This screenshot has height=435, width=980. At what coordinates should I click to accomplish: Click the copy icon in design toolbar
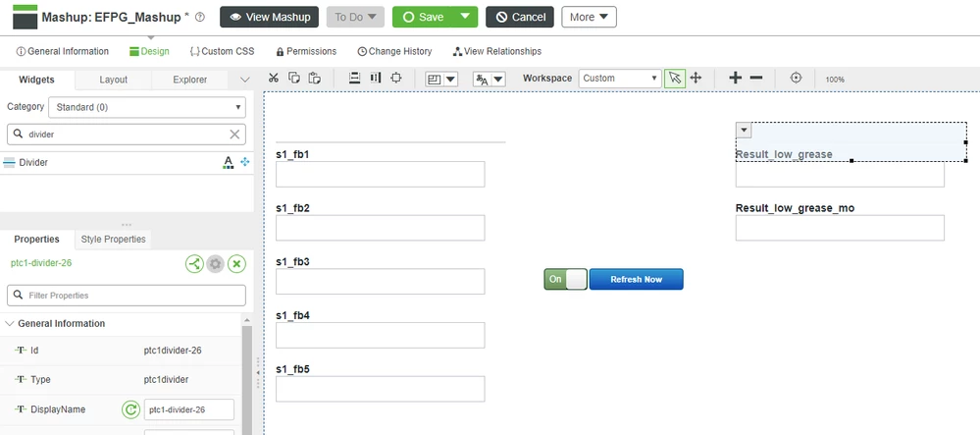pos(293,79)
